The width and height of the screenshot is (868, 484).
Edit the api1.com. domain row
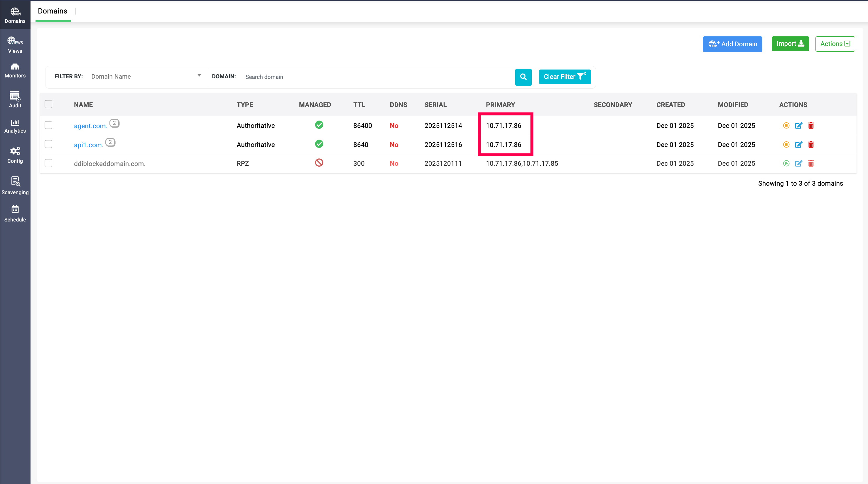coord(798,145)
